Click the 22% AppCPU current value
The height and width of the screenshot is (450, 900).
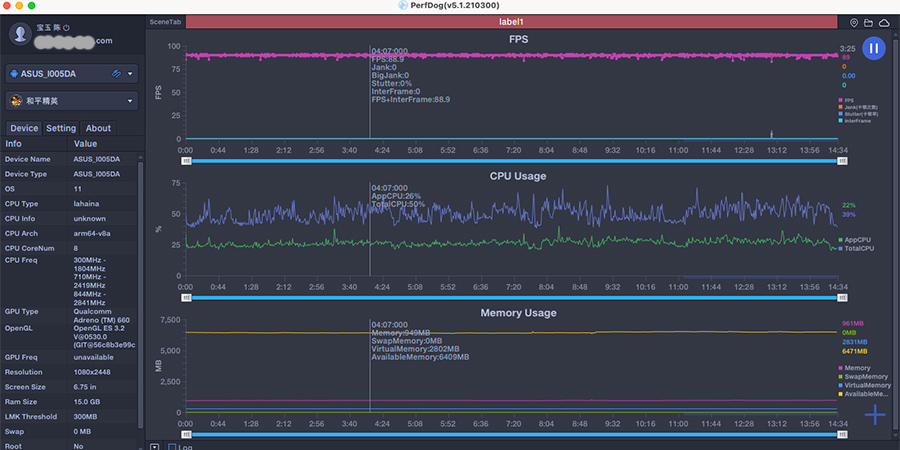849,205
